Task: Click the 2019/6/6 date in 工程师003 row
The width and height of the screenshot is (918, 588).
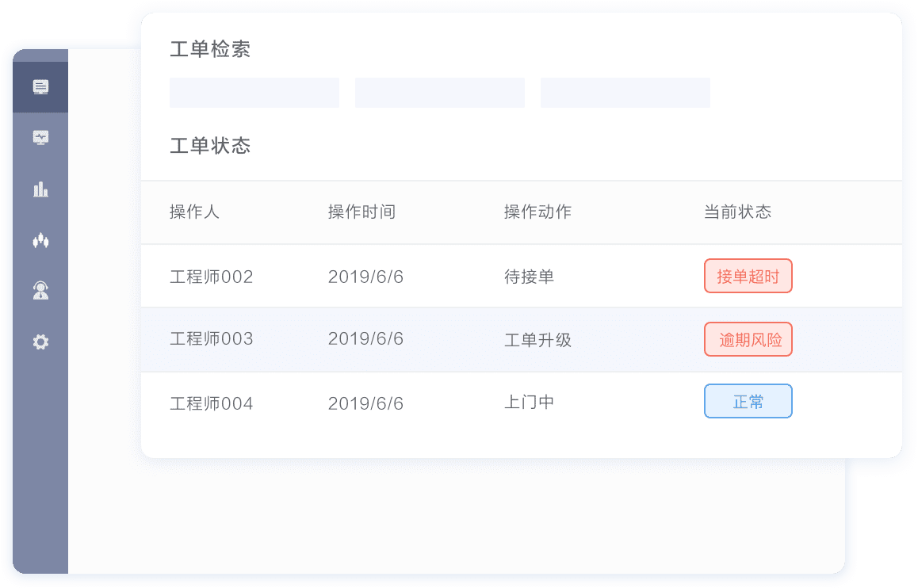Action: tap(366, 339)
